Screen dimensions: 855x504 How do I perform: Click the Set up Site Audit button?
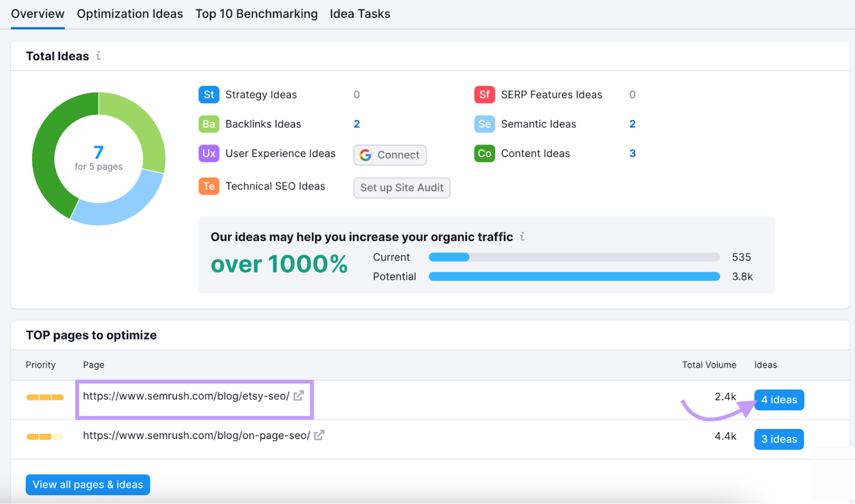pos(401,187)
